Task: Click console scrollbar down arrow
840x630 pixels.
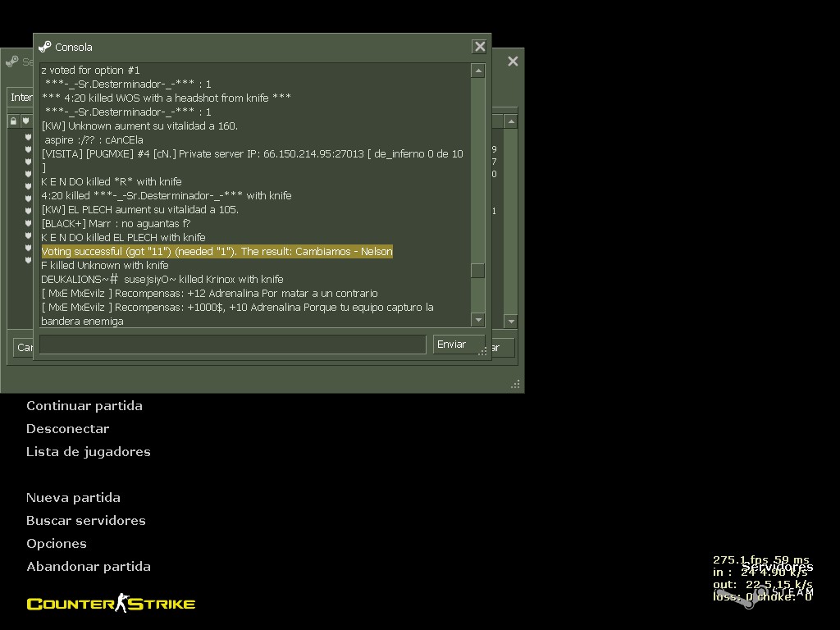Action: point(478,320)
